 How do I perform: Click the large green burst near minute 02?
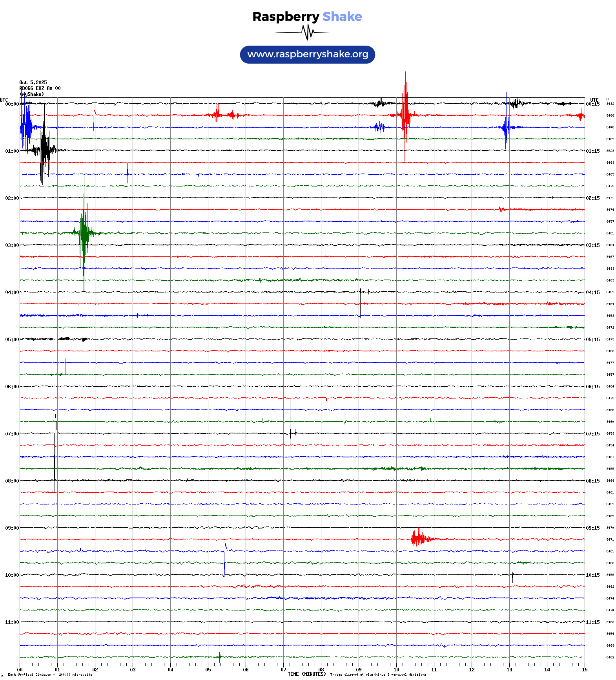pos(84,233)
